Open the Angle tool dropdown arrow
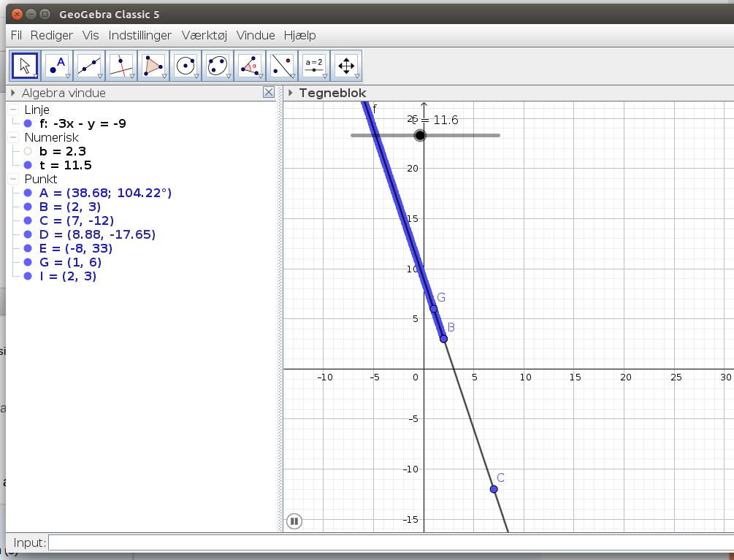Image resolution: width=734 pixels, height=560 pixels. [x=260, y=76]
